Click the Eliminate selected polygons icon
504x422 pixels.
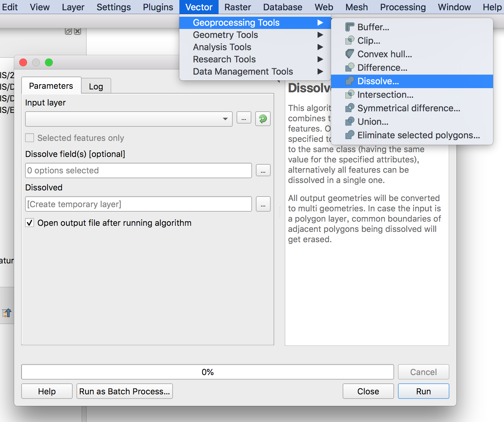click(350, 135)
